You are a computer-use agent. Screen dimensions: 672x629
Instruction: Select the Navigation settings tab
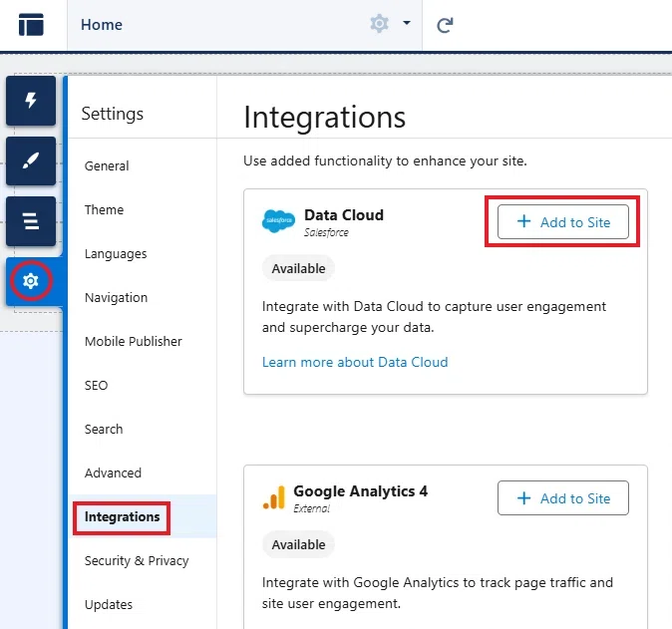point(116,297)
